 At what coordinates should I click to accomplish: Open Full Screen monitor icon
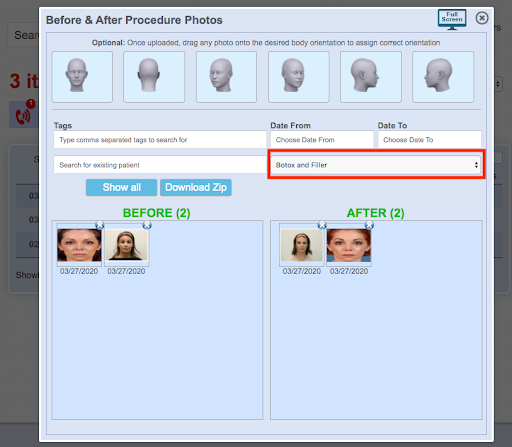(452, 19)
